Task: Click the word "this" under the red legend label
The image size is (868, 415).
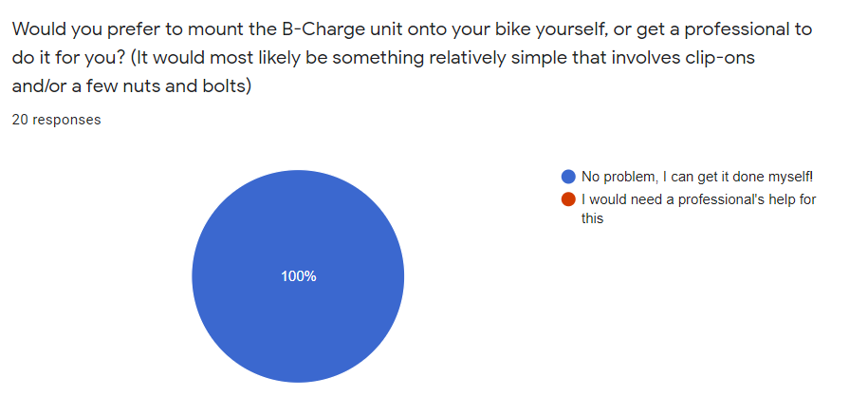Action: click(592, 218)
